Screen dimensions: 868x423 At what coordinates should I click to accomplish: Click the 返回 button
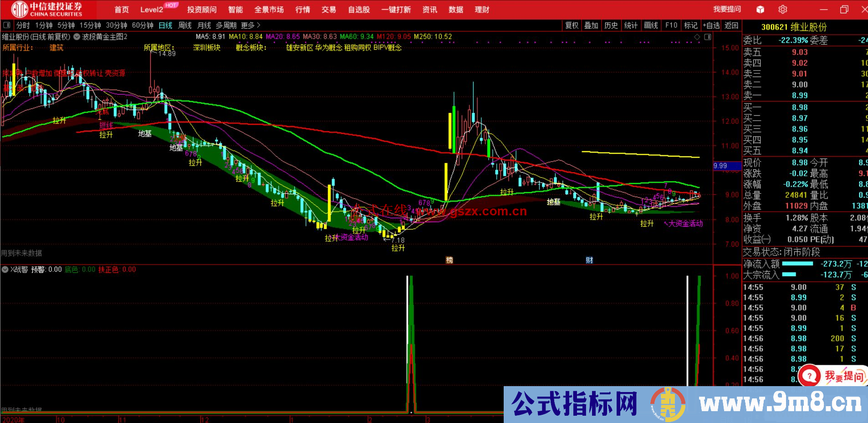(731, 25)
